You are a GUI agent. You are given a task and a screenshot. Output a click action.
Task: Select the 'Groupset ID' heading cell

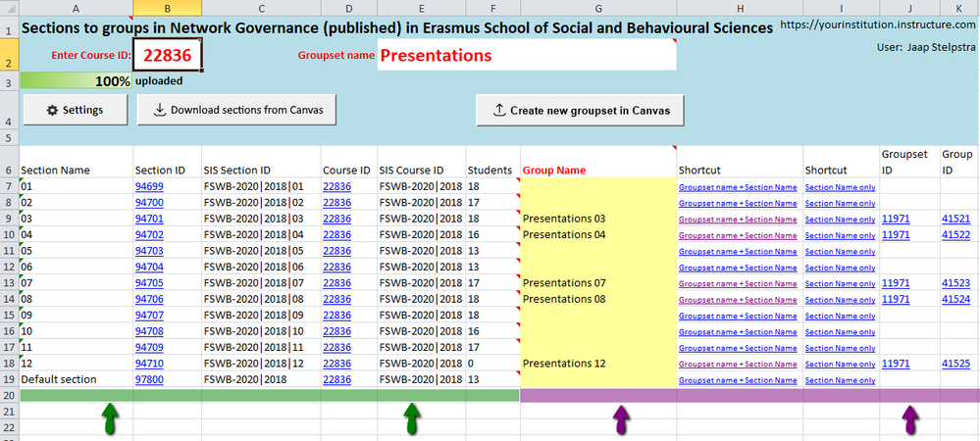coord(909,163)
